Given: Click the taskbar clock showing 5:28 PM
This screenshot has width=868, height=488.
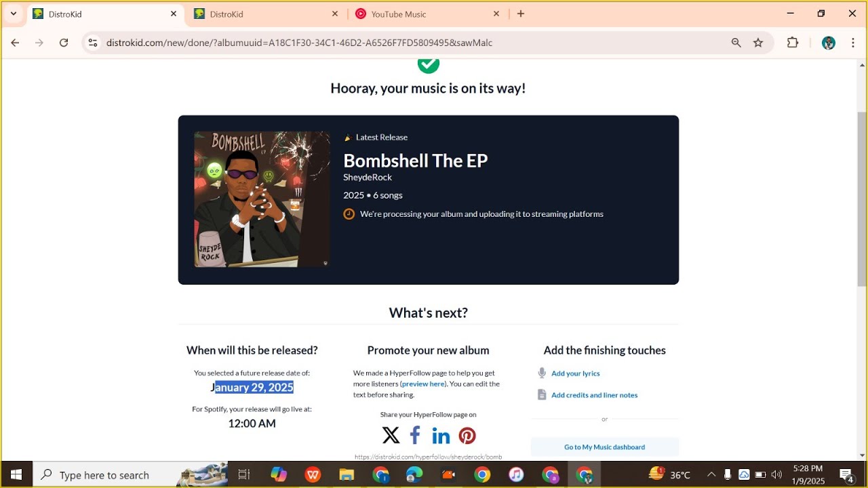Looking at the screenshot, I should [807, 474].
